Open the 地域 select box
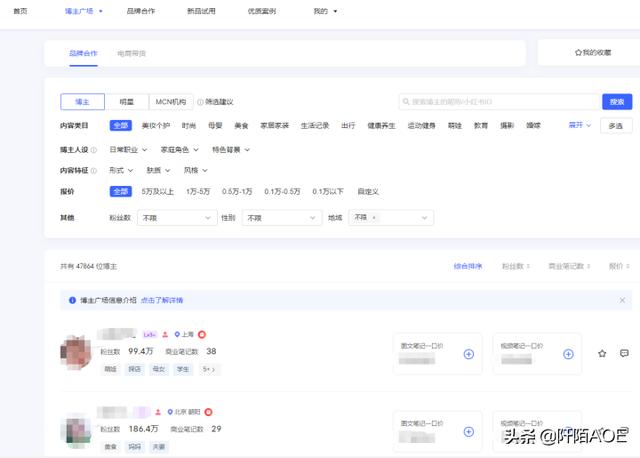 [391, 218]
